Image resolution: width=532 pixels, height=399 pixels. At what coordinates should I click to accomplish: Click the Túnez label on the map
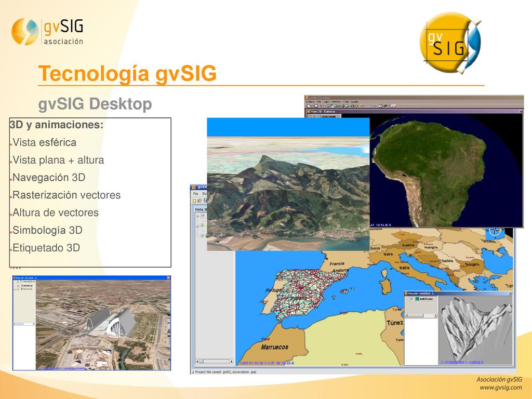395,323
